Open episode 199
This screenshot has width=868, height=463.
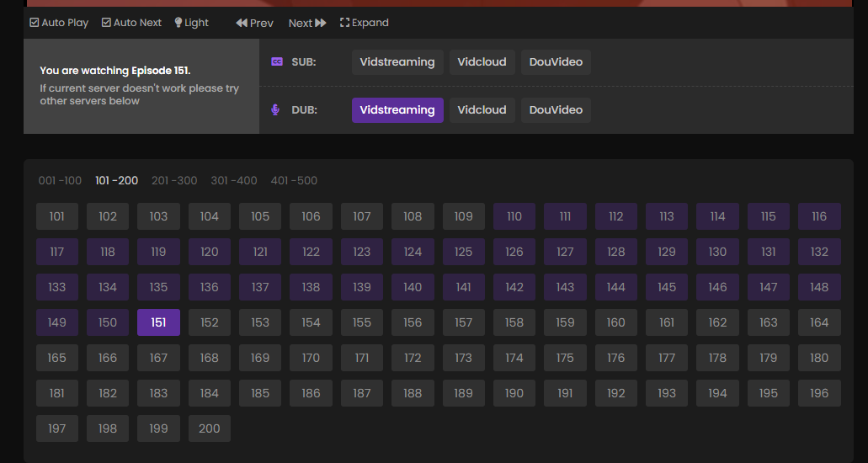click(159, 428)
